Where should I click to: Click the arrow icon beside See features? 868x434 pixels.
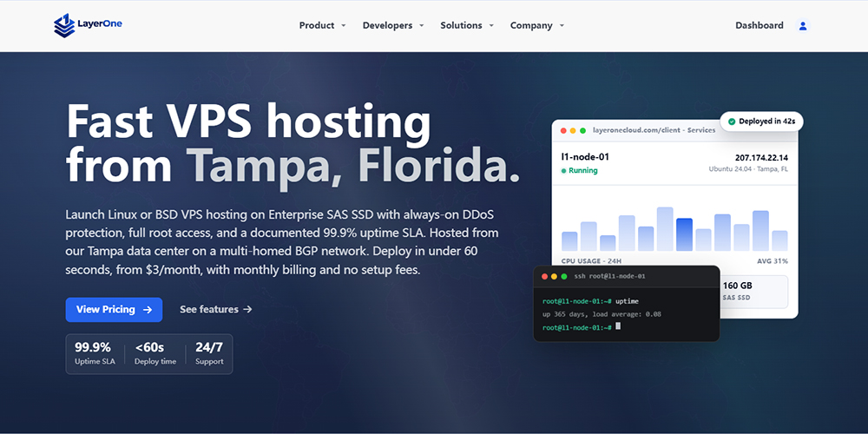pos(247,310)
